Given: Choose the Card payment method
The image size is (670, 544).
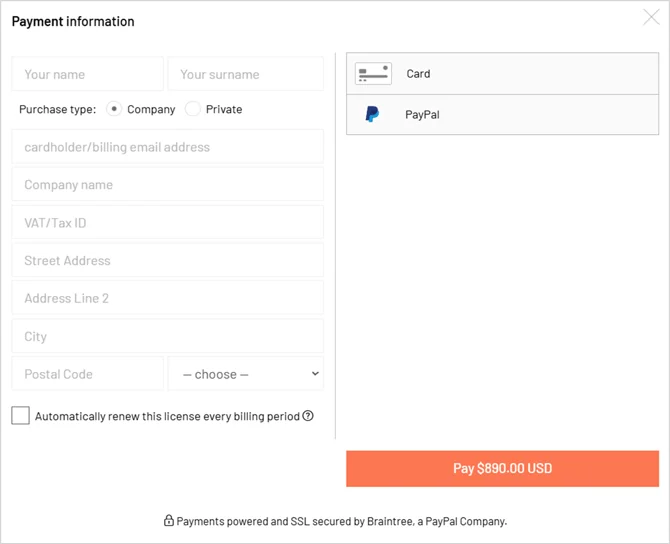Looking at the screenshot, I should coord(502,74).
